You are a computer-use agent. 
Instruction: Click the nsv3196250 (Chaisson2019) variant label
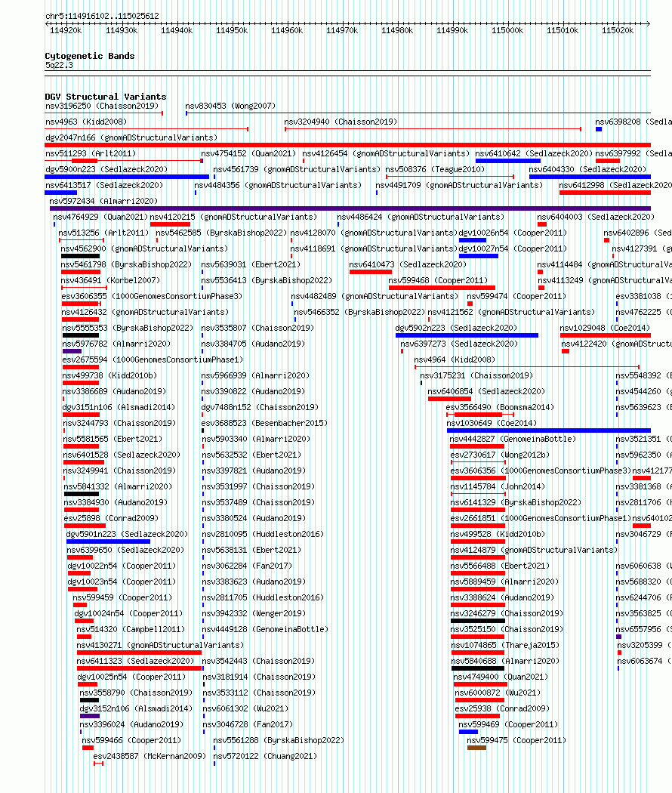coord(102,106)
